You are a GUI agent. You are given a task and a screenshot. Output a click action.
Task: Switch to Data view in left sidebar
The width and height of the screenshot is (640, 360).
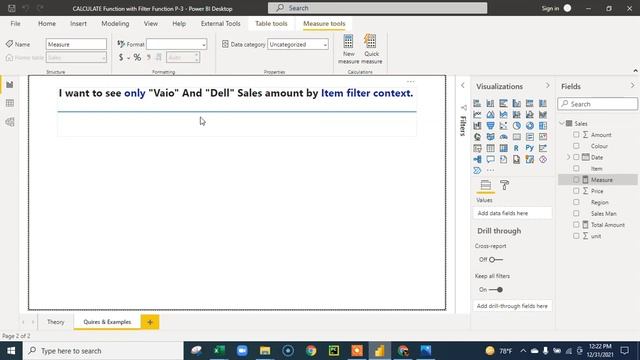10,103
